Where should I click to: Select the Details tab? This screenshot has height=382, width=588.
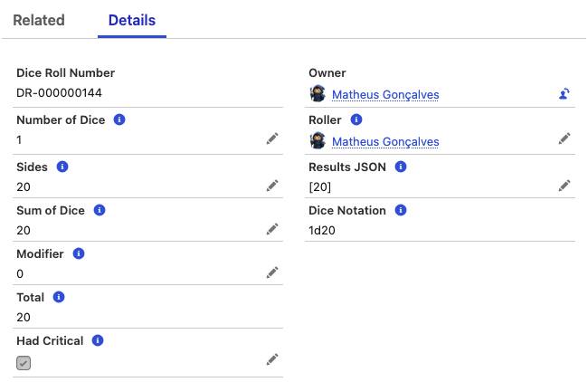(x=132, y=20)
